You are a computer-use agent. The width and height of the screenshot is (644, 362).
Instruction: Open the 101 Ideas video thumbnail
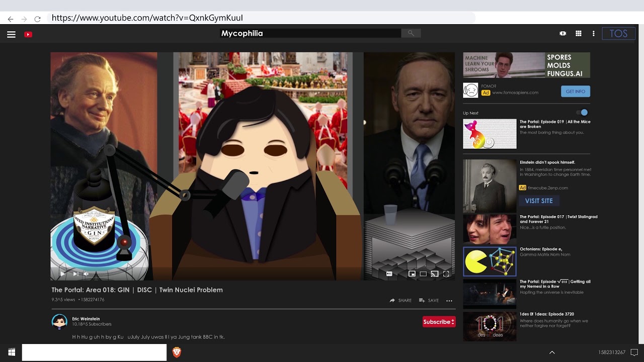(x=490, y=326)
